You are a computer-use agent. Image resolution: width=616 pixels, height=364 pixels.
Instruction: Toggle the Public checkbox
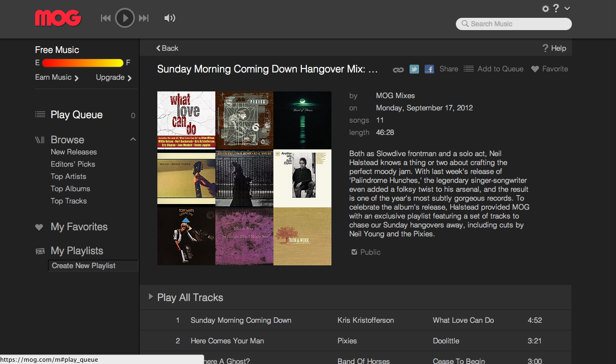click(x=354, y=252)
